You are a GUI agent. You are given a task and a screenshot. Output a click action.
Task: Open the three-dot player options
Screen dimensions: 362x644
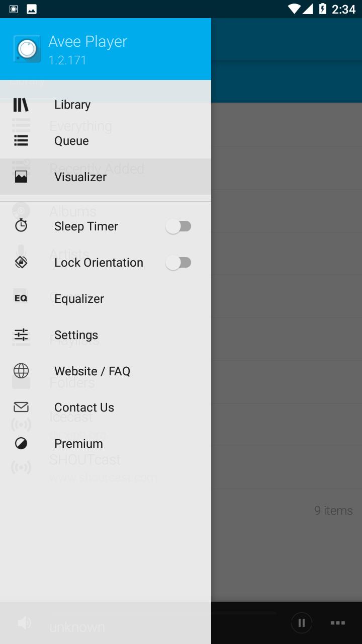(337, 623)
